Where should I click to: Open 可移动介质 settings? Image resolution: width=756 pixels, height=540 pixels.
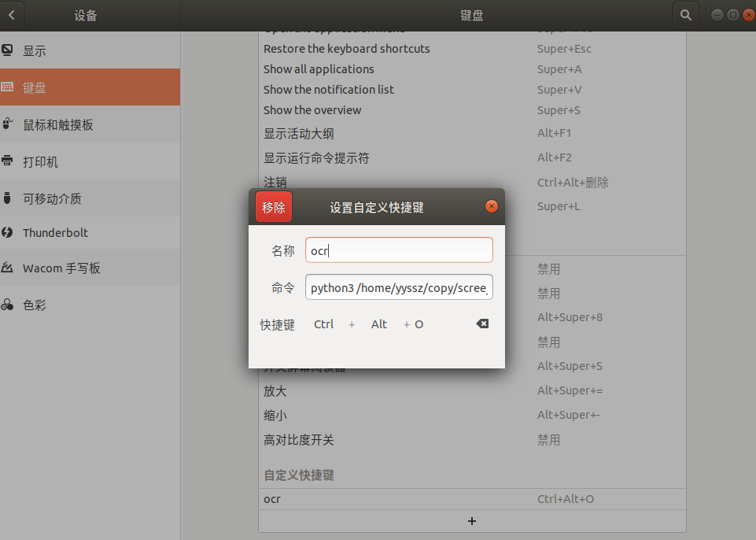pyautogui.click(x=52, y=198)
